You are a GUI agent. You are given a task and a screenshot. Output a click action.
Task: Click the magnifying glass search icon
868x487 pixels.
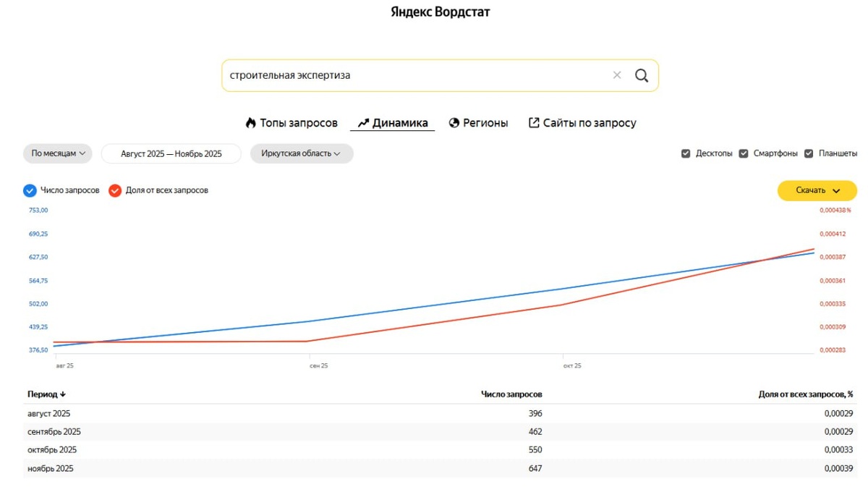pyautogui.click(x=642, y=75)
